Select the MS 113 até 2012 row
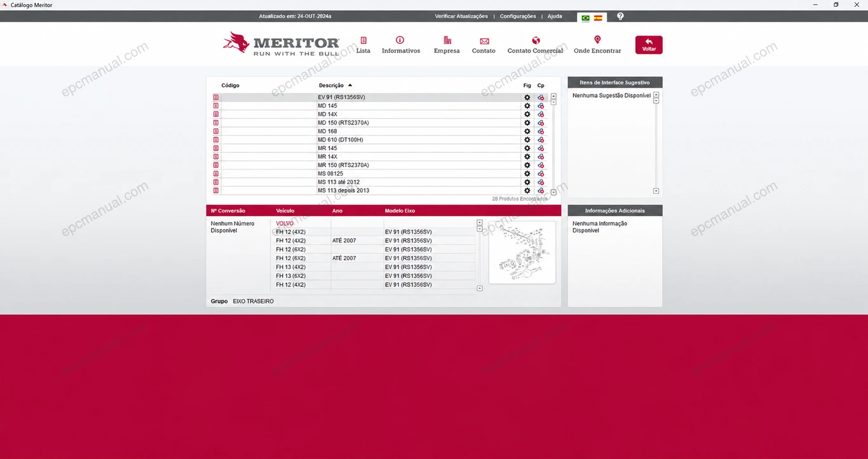 [380, 182]
